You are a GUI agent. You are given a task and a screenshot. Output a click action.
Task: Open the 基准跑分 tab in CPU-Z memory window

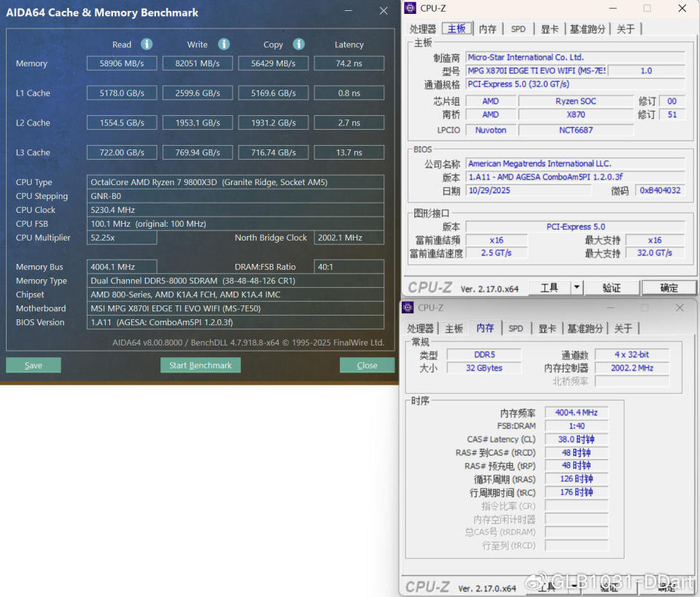click(584, 328)
